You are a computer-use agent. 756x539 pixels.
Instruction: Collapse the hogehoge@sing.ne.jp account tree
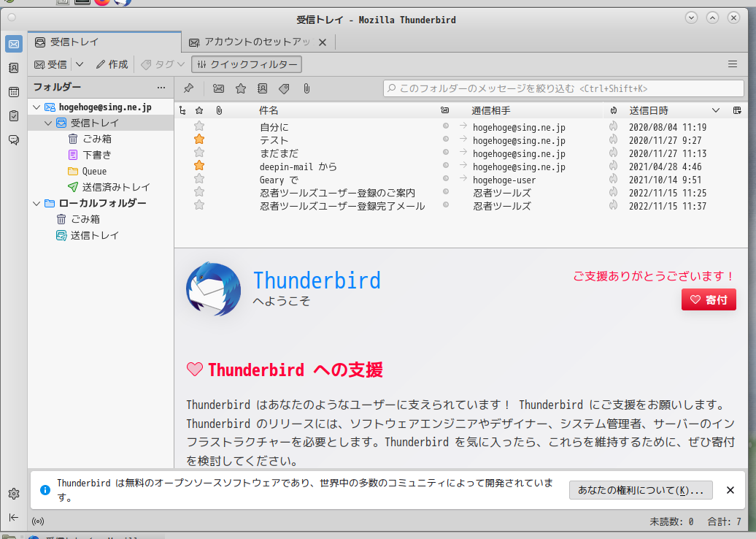36,107
